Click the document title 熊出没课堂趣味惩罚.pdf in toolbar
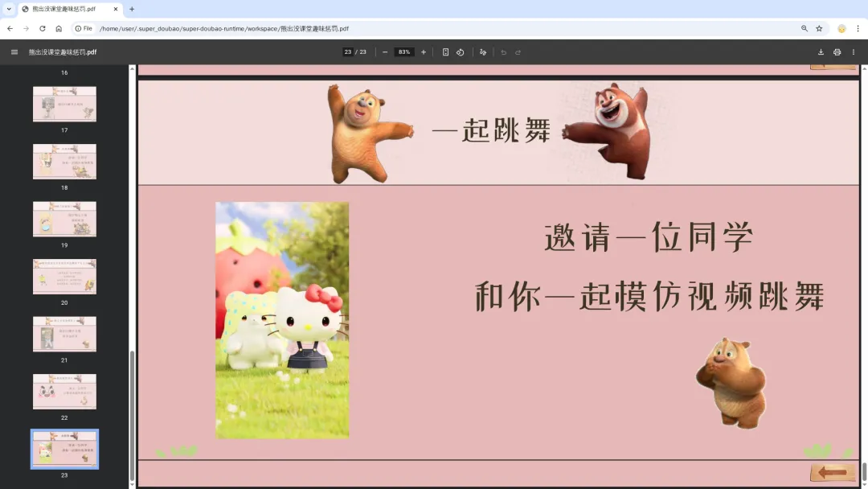Viewport: 868px width, 489px height. tap(63, 52)
